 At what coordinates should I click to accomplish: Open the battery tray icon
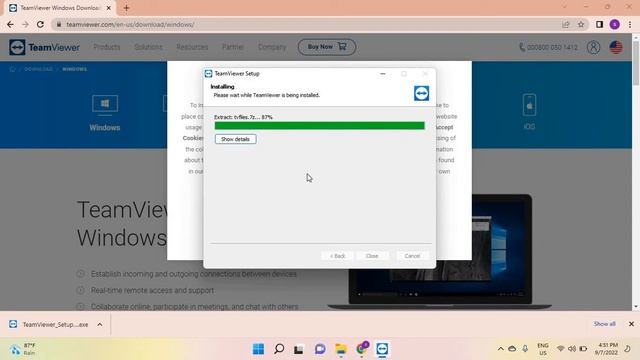tap(584, 349)
